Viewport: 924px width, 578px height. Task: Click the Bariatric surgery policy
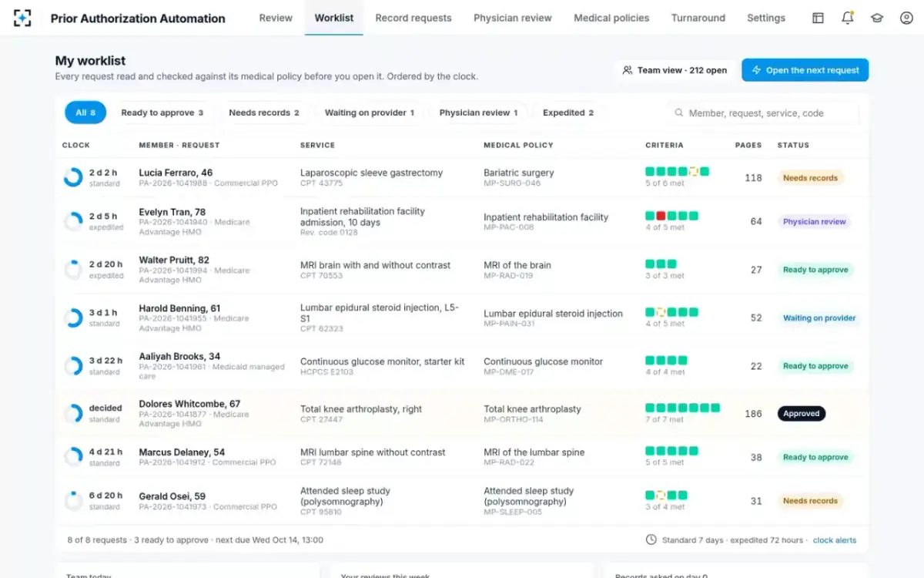click(518, 173)
